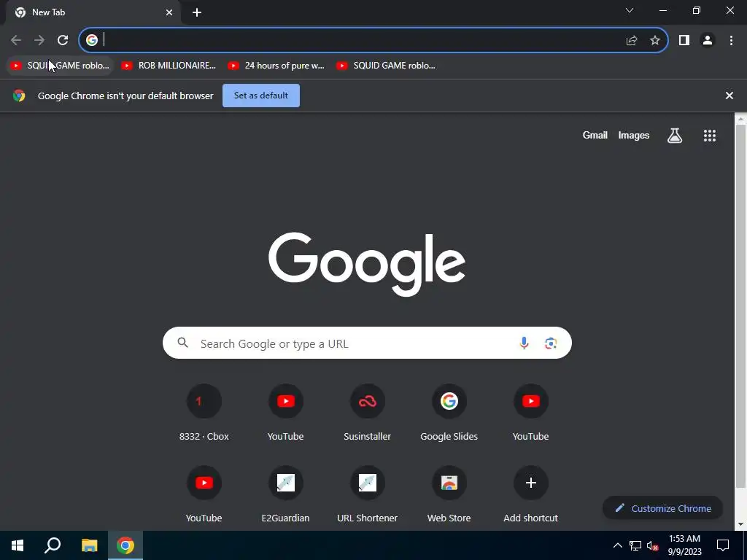Open taskbar search magnifier
The width and height of the screenshot is (747, 560).
coord(53,545)
